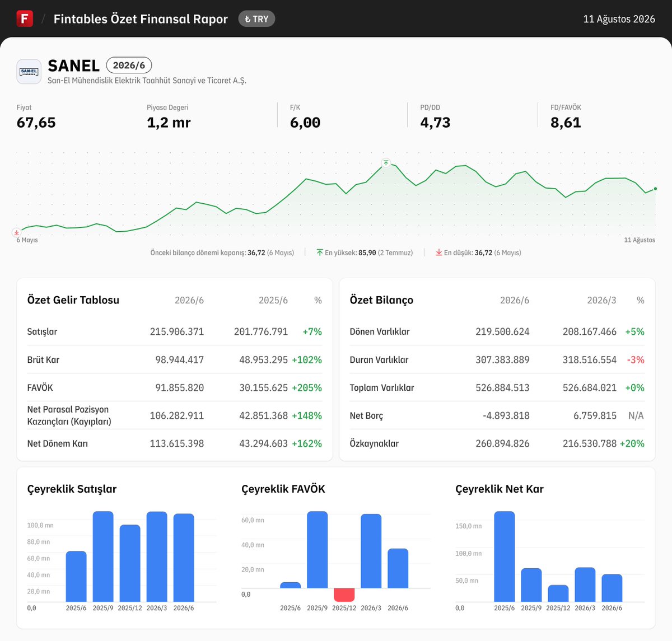This screenshot has height=641, width=672.
Task: Click the 2025/6 bar in Çeyreklik Satışlar
Action: (76, 577)
